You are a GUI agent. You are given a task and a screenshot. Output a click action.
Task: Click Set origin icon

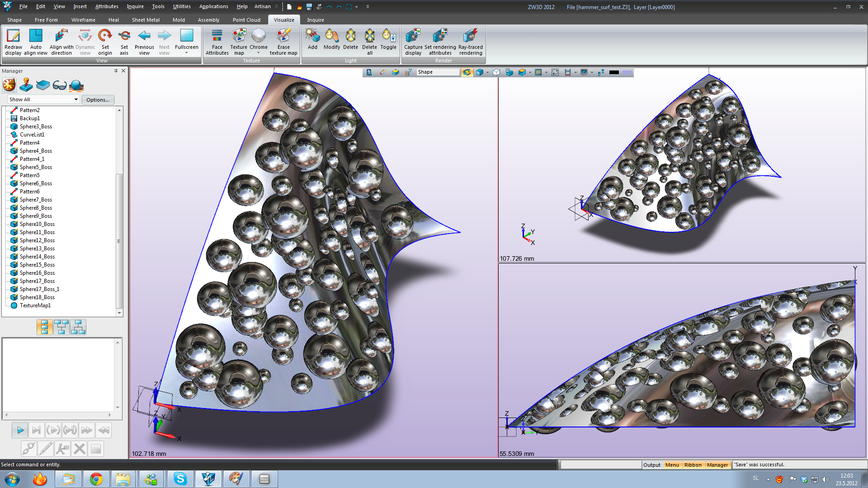105,36
